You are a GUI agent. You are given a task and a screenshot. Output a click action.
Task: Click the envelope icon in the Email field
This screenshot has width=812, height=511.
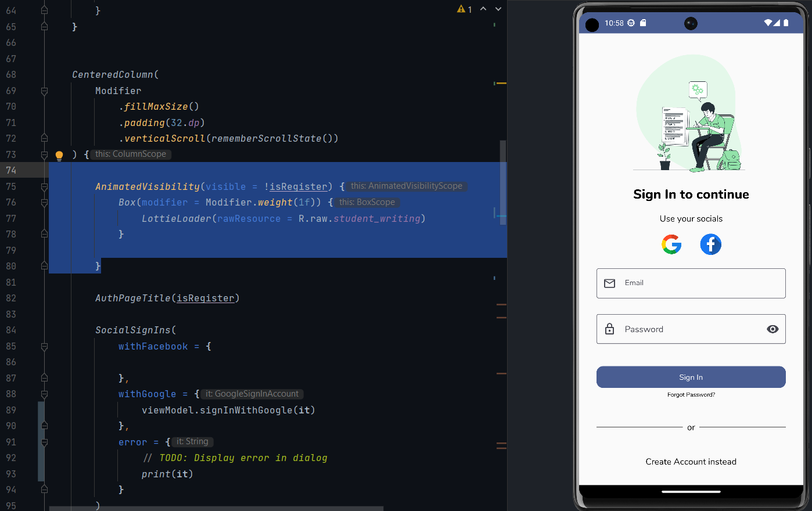tap(609, 283)
